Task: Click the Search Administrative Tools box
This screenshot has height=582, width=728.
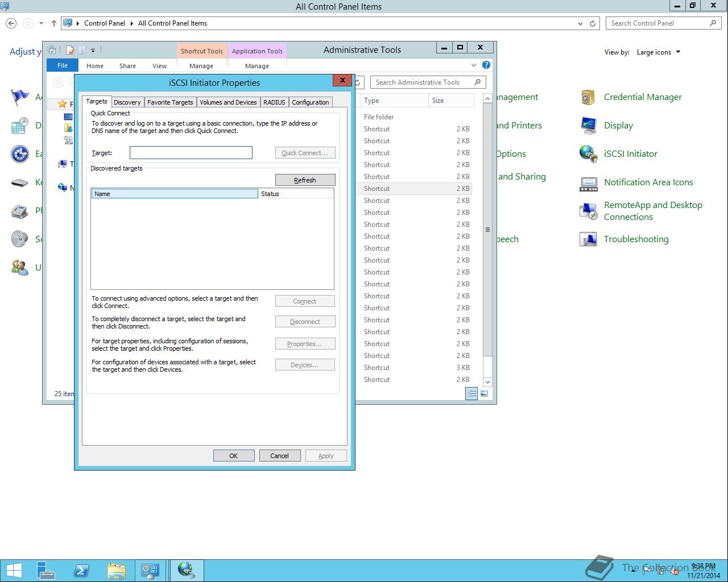Action: pos(428,82)
